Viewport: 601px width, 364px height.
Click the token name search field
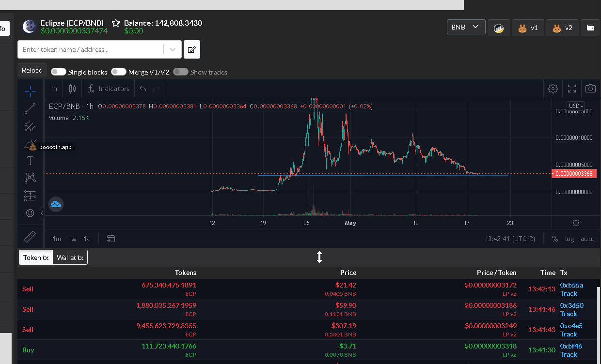pos(91,49)
